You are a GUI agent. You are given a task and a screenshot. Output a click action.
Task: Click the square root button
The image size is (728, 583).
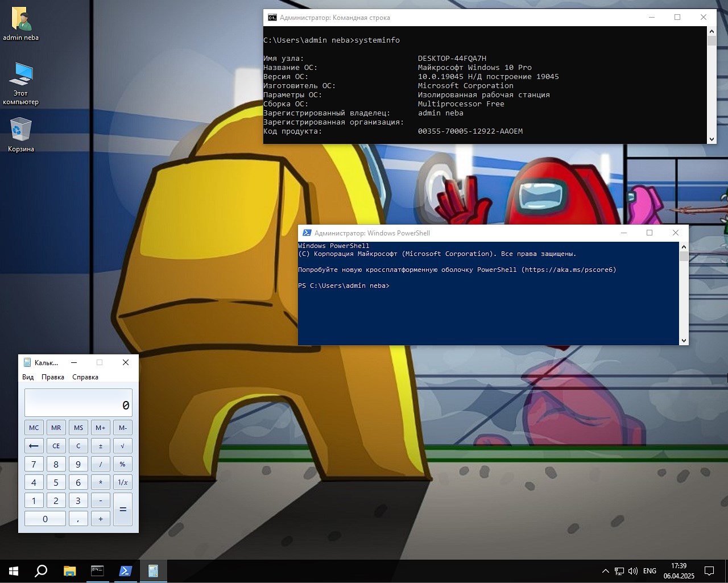(123, 446)
